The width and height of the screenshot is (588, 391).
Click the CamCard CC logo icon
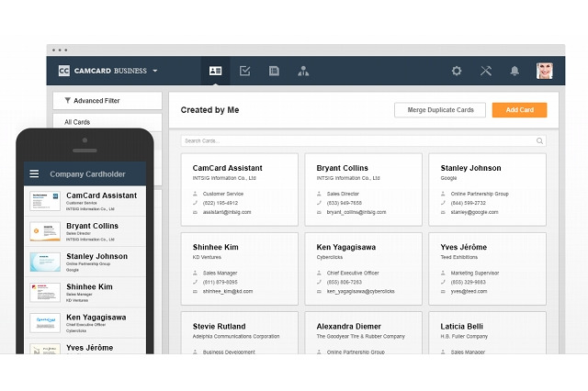coord(64,71)
